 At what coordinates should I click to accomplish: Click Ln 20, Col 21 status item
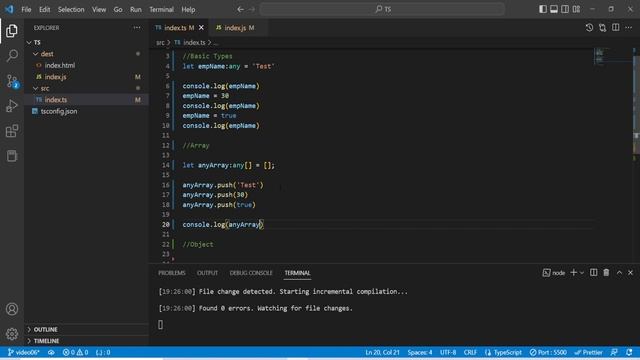[382, 352]
